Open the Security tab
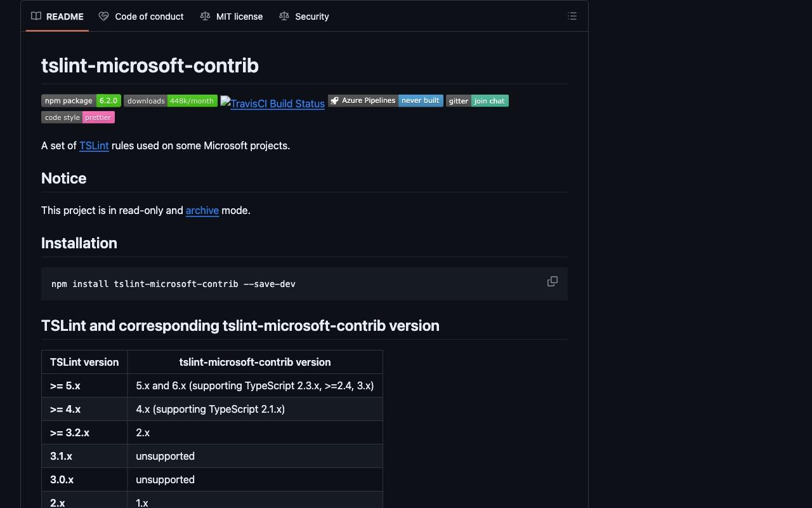Screen dimensions: 812x508 [304, 17]
